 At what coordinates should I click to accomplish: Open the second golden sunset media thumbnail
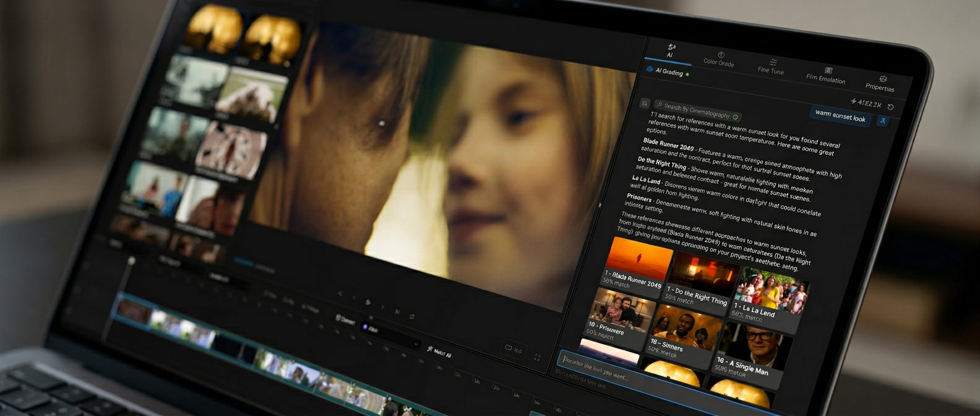[x=272, y=38]
